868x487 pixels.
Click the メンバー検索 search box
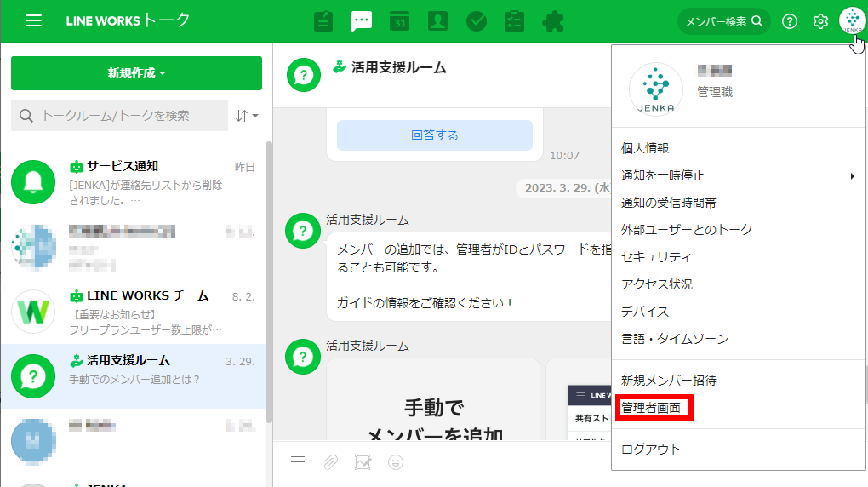tap(723, 21)
